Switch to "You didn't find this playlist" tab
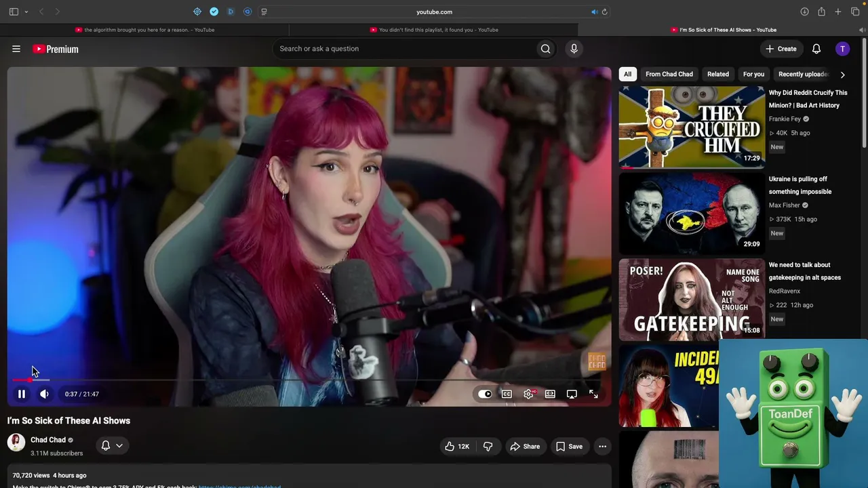Image resolution: width=868 pixels, height=488 pixels. pos(434,30)
